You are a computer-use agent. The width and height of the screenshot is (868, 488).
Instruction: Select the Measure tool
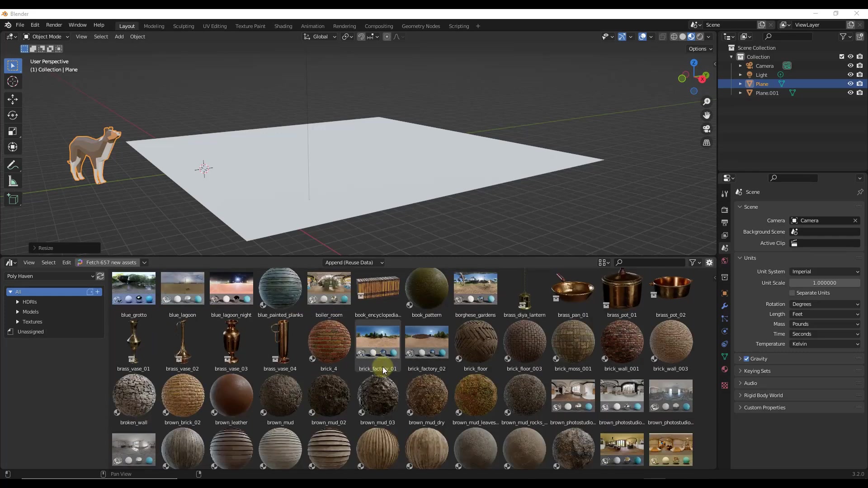(13, 181)
